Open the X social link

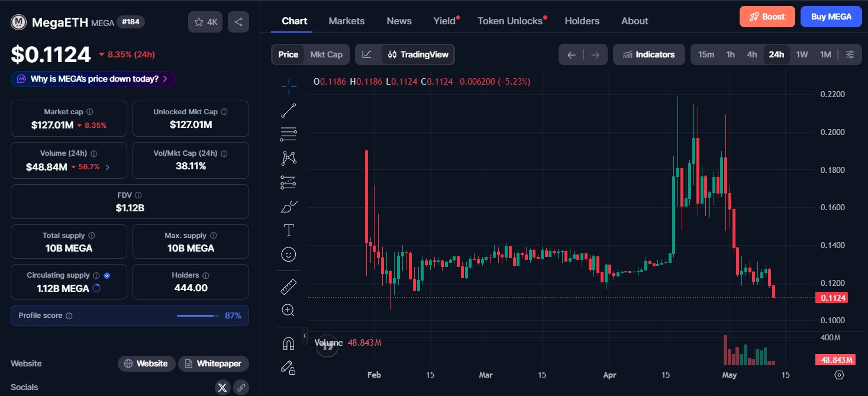point(222,388)
